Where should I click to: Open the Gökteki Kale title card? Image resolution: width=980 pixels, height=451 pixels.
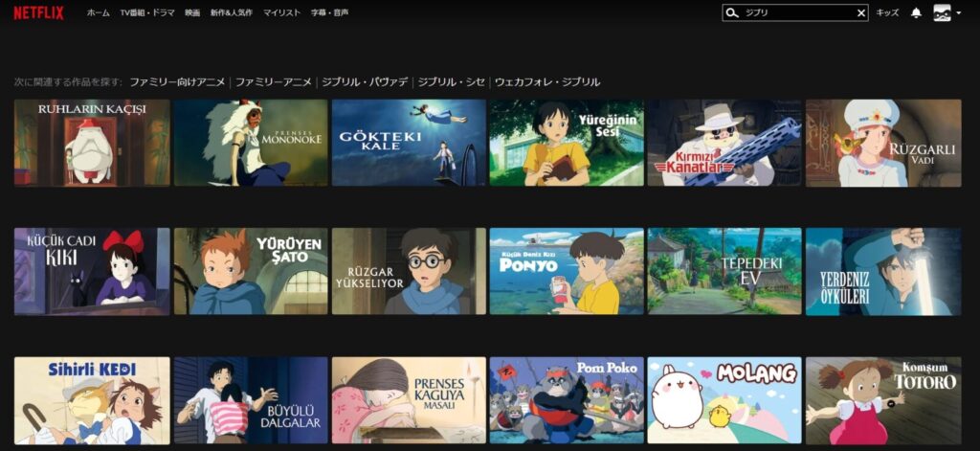tap(409, 143)
